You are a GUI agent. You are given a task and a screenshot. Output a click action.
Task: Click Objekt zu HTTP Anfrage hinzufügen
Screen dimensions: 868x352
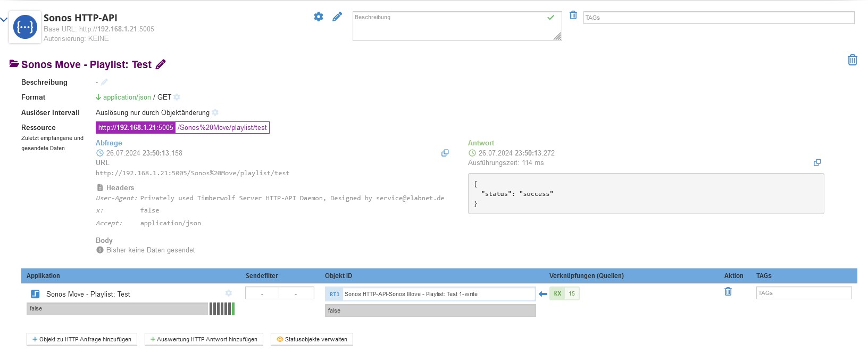(x=82, y=339)
